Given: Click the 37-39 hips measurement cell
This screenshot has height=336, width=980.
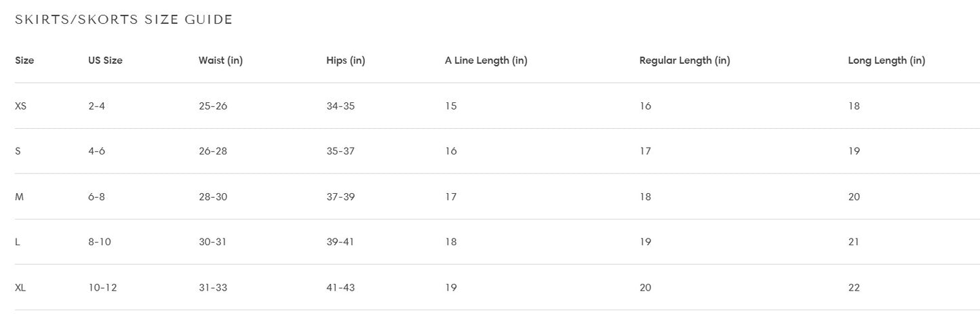Looking at the screenshot, I should (340, 197).
